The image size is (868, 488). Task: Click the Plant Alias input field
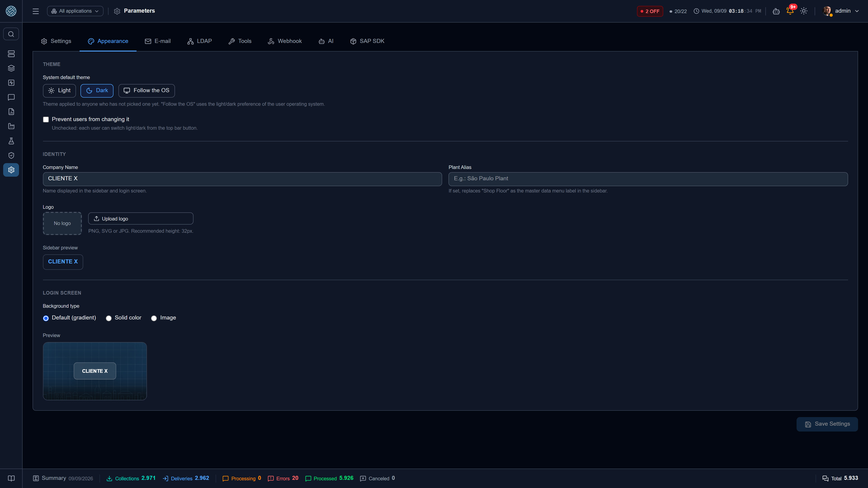coord(648,179)
